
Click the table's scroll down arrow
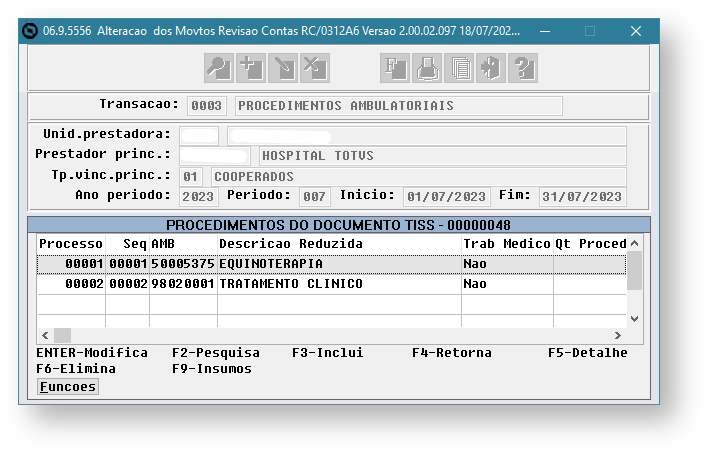point(634,319)
